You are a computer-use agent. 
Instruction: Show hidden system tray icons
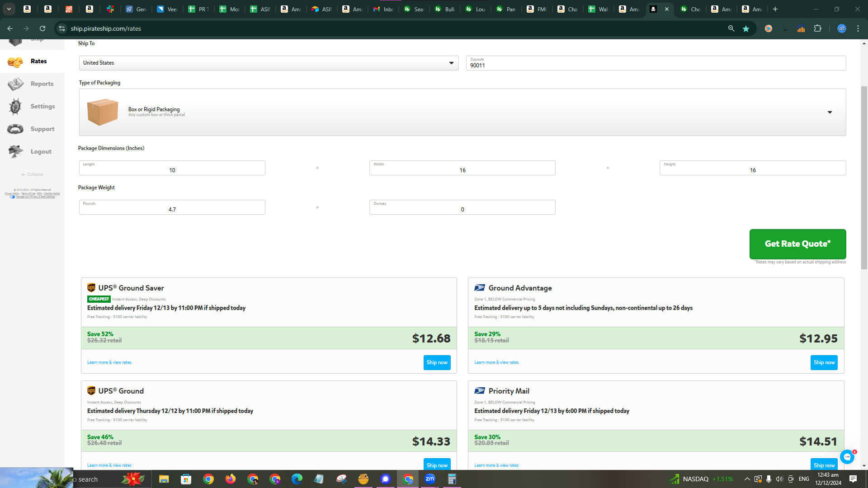[747, 479]
